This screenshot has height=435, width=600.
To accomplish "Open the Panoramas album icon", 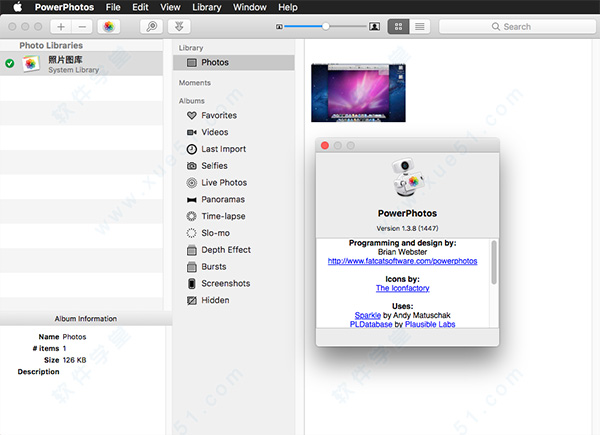I will point(192,199).
